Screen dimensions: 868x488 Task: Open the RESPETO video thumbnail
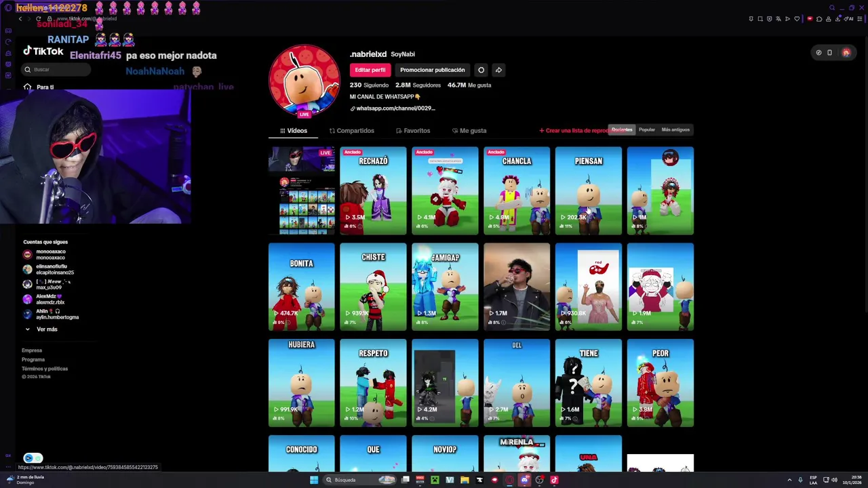[x=374, y=383]
